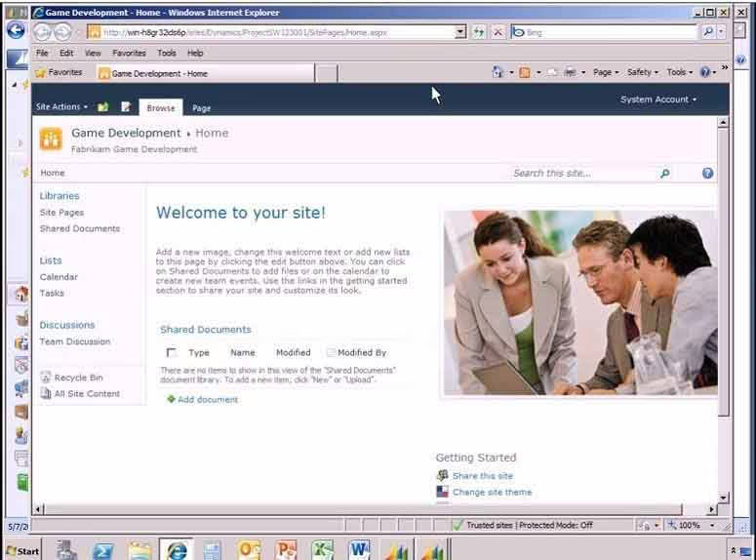Viewport: 756px width, 560px height.
Task: Open the folder explorer taskbar icon
Action: (x=139, y=550)
